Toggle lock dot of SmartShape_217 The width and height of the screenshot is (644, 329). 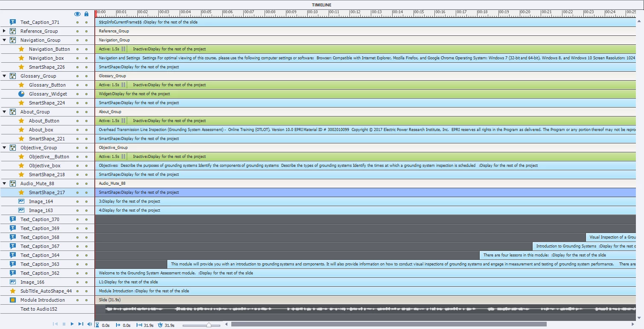87,192
